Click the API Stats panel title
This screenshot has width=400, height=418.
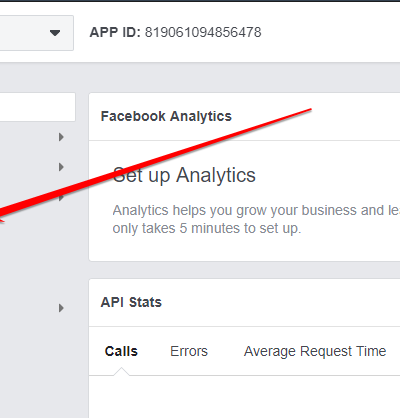tap(131, 302)
